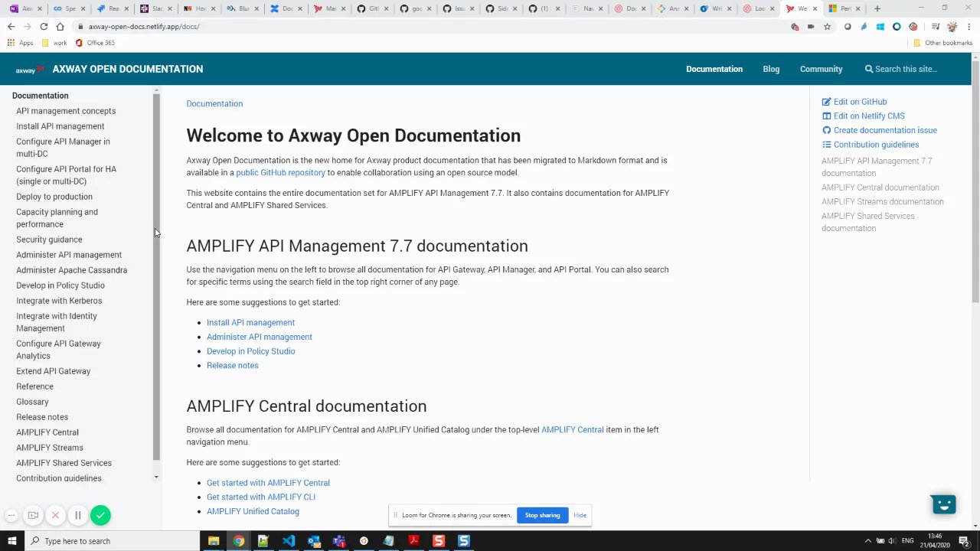Screen dimensions: 980x551
Task: Select Integrate with Kerberos in sidebar
Action: [59, 301]
